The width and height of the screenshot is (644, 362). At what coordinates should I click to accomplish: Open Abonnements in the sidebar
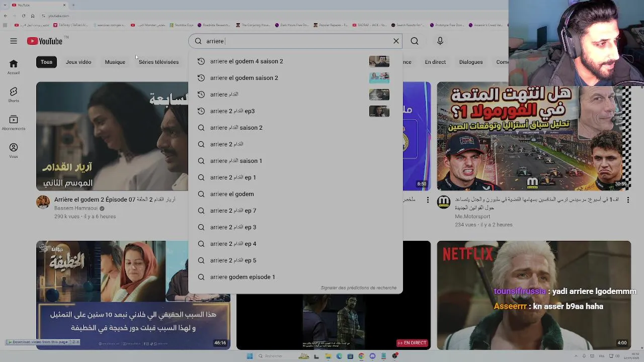(14, 123)
